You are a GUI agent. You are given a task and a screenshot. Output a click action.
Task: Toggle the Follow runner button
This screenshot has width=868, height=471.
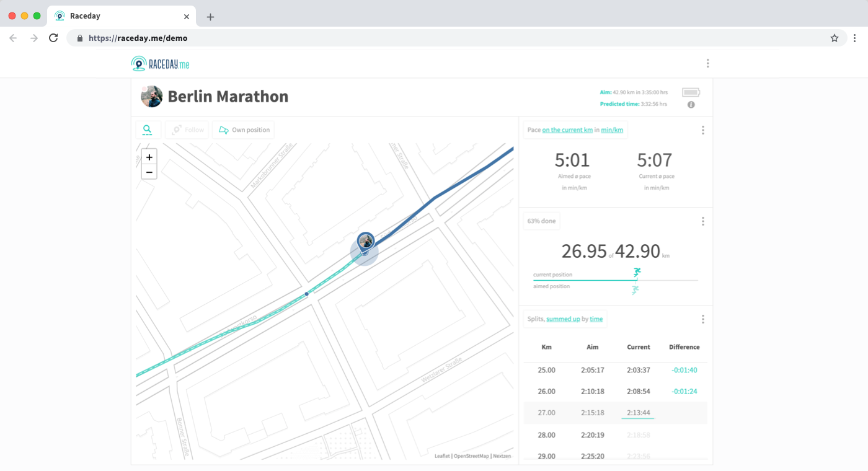coord(187,130)
